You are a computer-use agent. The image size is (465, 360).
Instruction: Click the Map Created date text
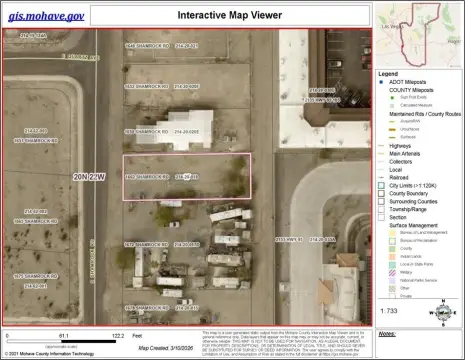click(x=166, y=348)
